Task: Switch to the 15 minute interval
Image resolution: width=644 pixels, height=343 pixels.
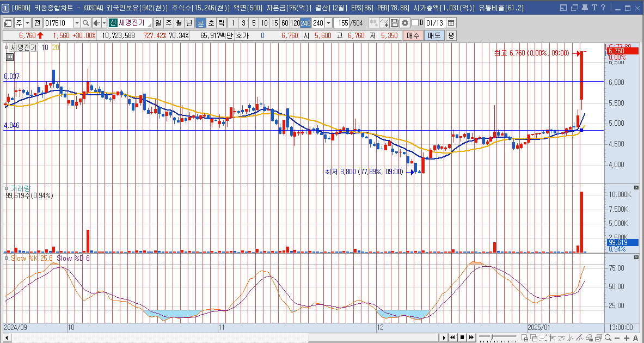Action: tap(274, 23)
